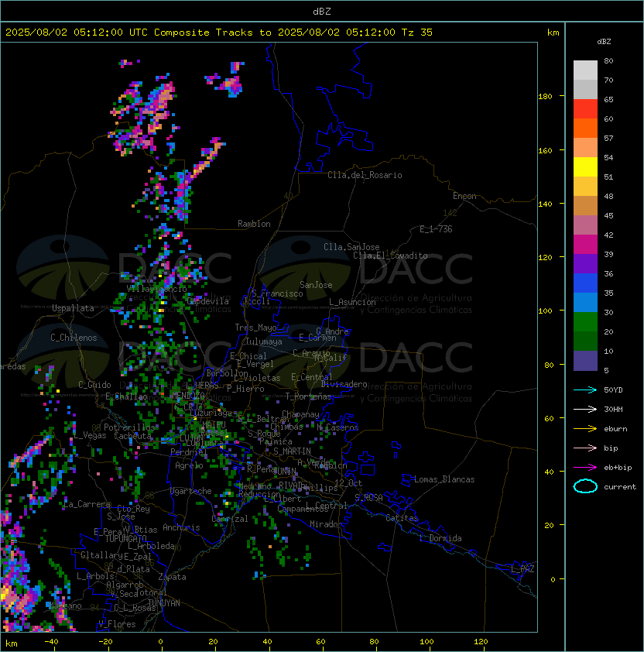Click the 'L_Asuncion' place label
The width and height of the screenshot is (644, 652).
pos(352,302)
